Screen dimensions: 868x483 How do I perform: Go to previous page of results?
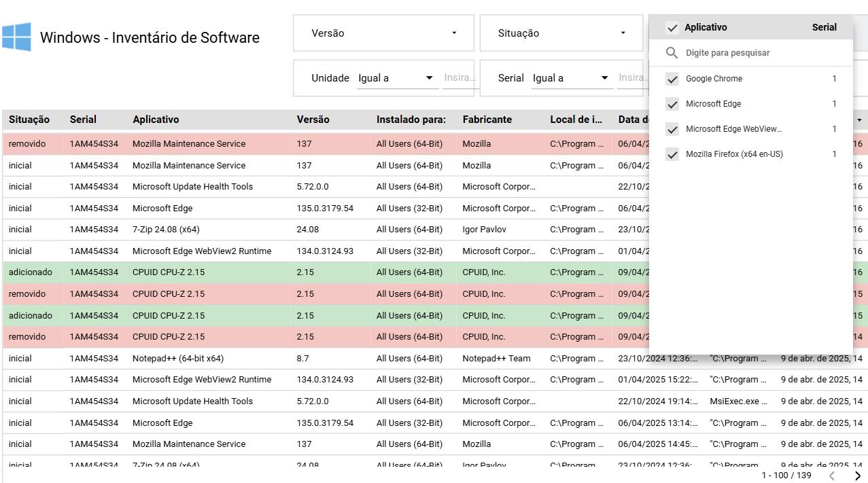831,476
